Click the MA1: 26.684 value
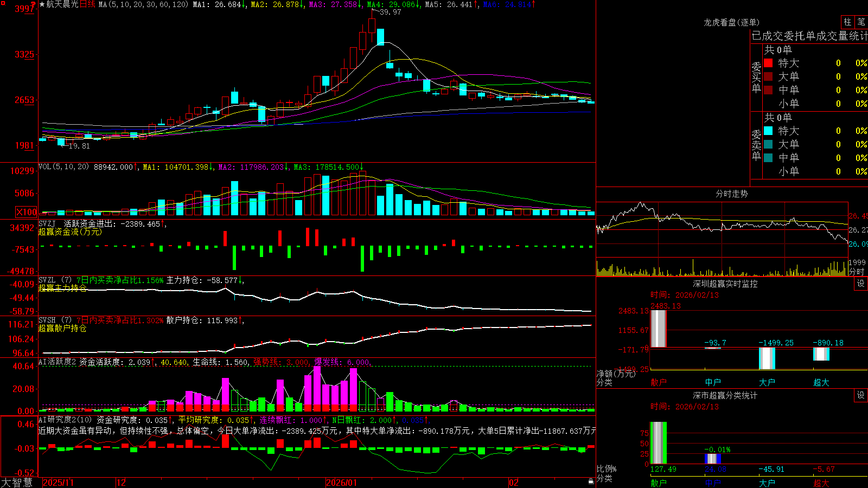868x488 pixels. click(x=219, y=4)
